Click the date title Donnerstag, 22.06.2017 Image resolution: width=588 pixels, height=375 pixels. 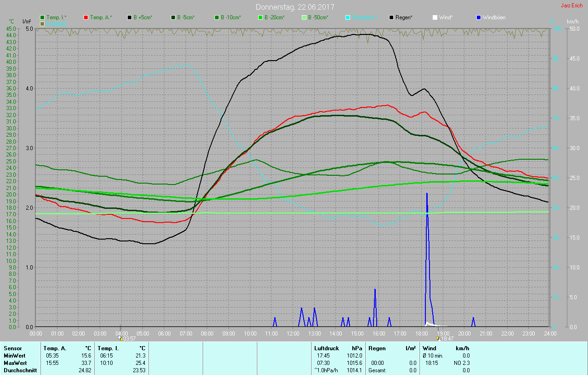[x=294, y=7]
